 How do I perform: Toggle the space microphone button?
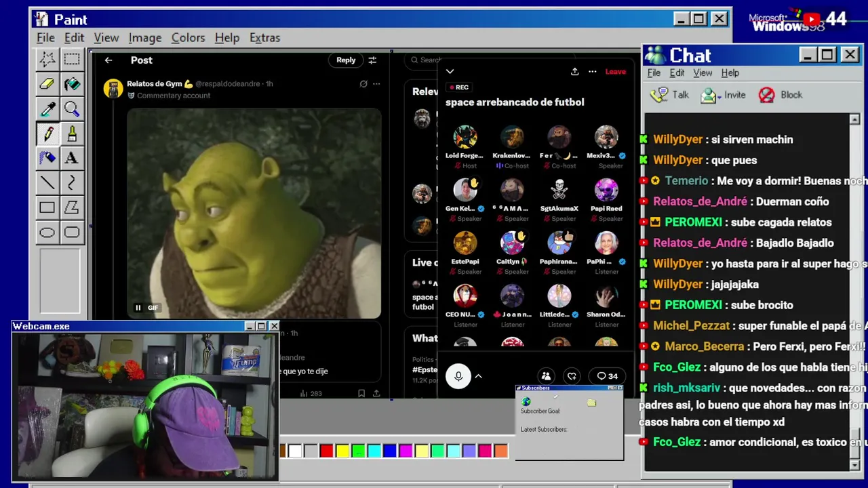[458, 376]
